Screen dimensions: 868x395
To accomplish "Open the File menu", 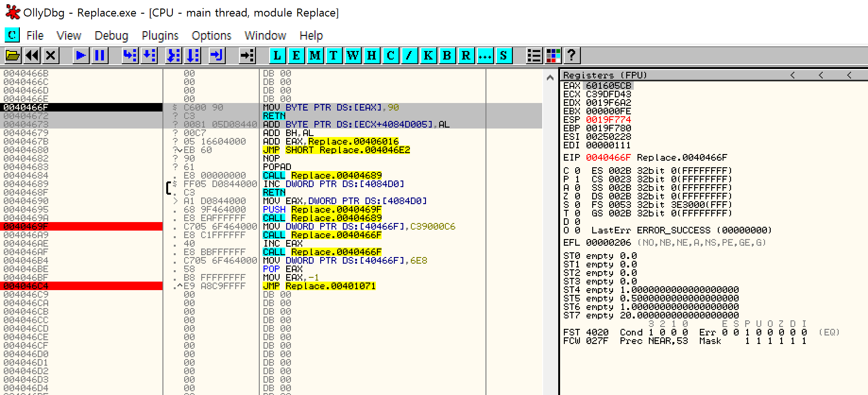I will tap(35, 35).
